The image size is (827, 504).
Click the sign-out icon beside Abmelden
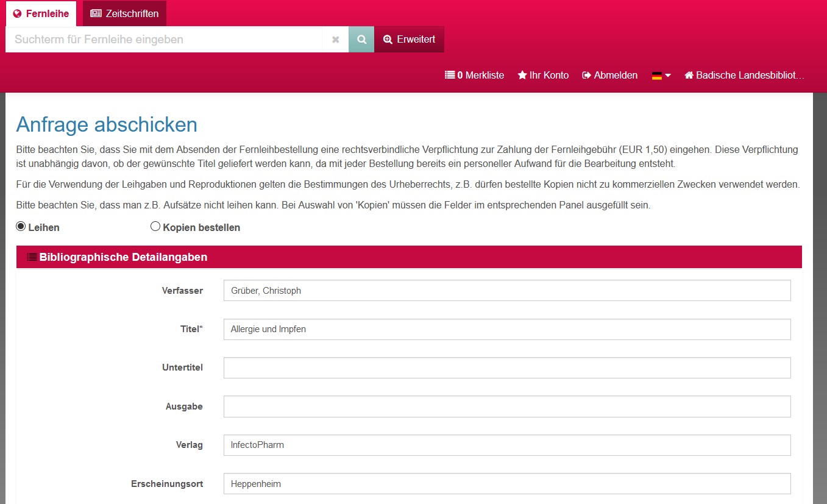coord(587,76)
